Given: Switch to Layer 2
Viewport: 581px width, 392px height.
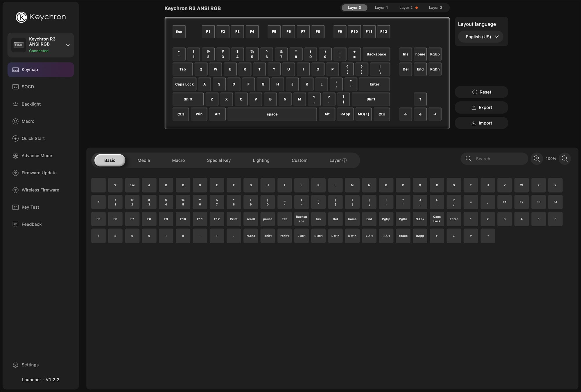Looking at the screenshot, I should (x=406, y=8).
